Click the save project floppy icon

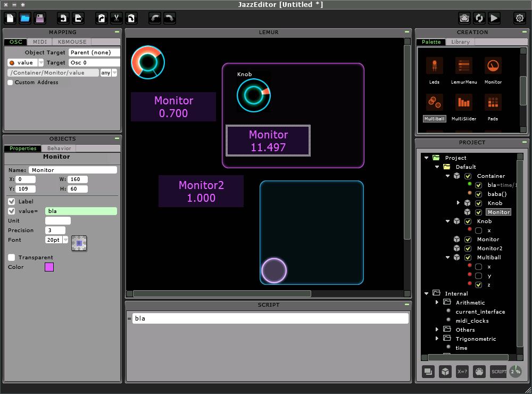point(40,18)
